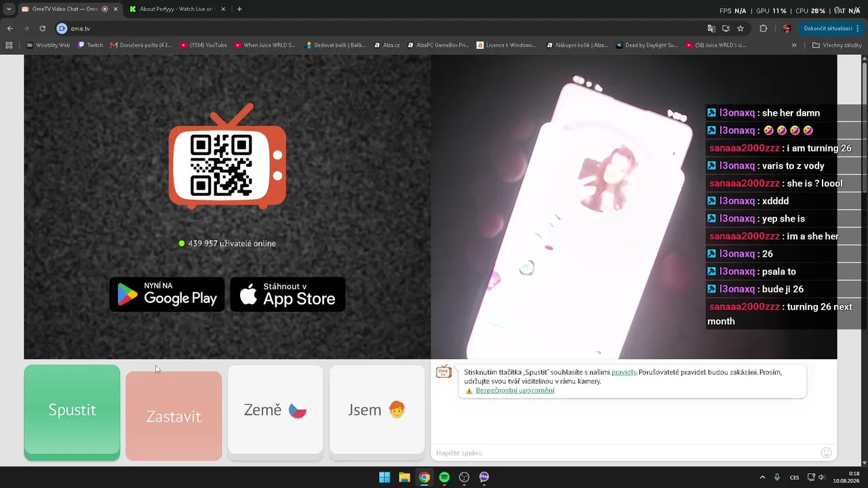
Task: Open the Windows Start menu
Action: (384, 477)
